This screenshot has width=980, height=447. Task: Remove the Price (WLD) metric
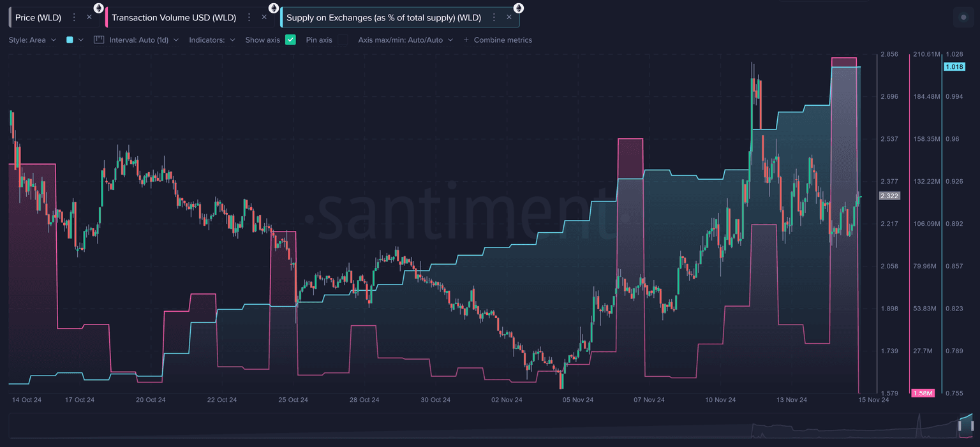pyautogui.click(x=89, y=17)
